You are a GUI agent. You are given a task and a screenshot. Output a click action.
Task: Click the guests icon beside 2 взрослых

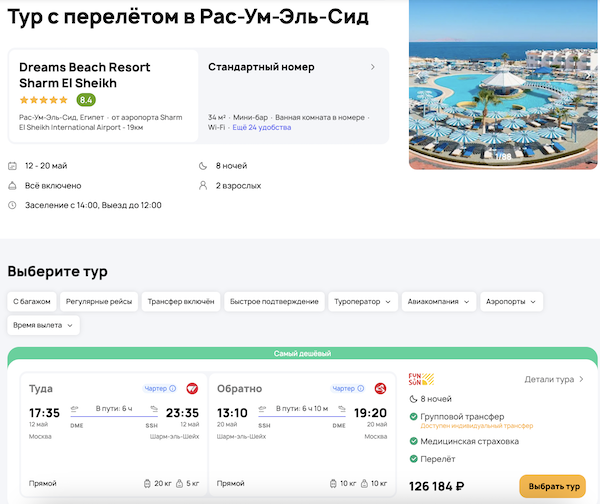click(x=203, y=185)
